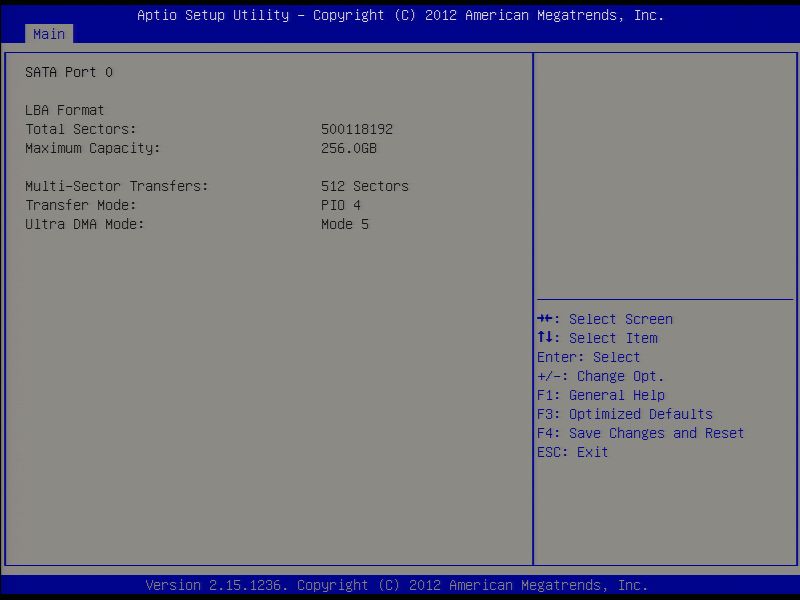Click the up-down arrows icon
This screenshot has width=800, height=600.
pyautogui.click(x=544, y=337)
